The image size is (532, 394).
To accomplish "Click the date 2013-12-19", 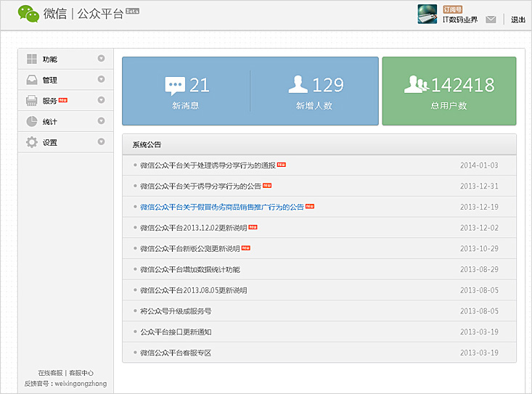I will [479, 207].
